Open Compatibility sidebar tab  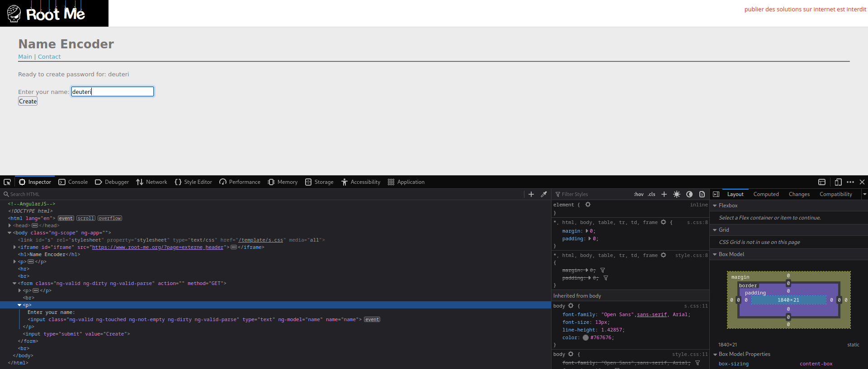click(x=835, y=194)
